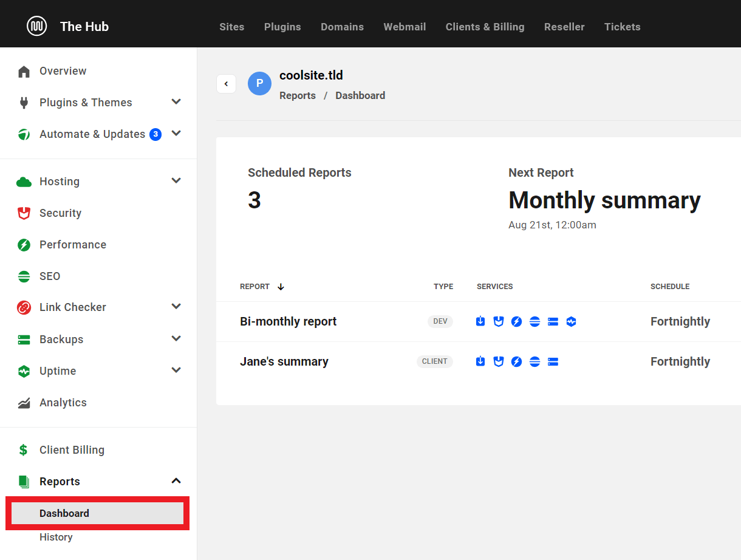The image size is (741, 560).
Task: Open the Reseller top menu
Action: [564, 27]
